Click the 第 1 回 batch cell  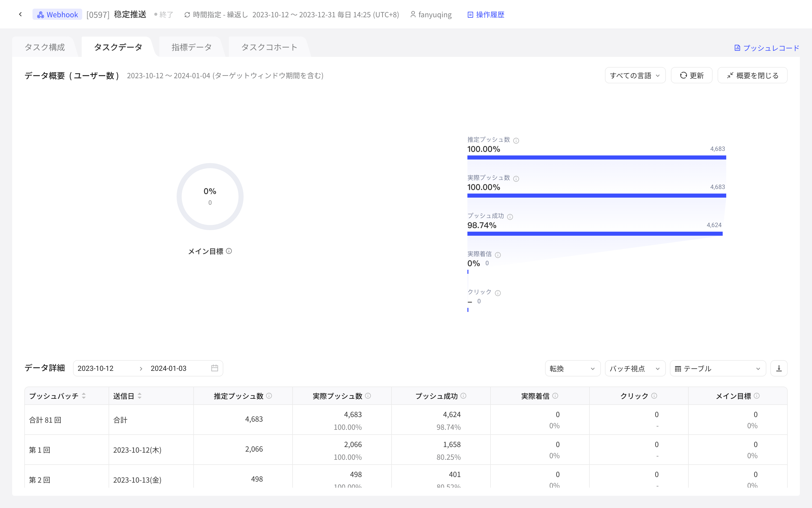67,450
